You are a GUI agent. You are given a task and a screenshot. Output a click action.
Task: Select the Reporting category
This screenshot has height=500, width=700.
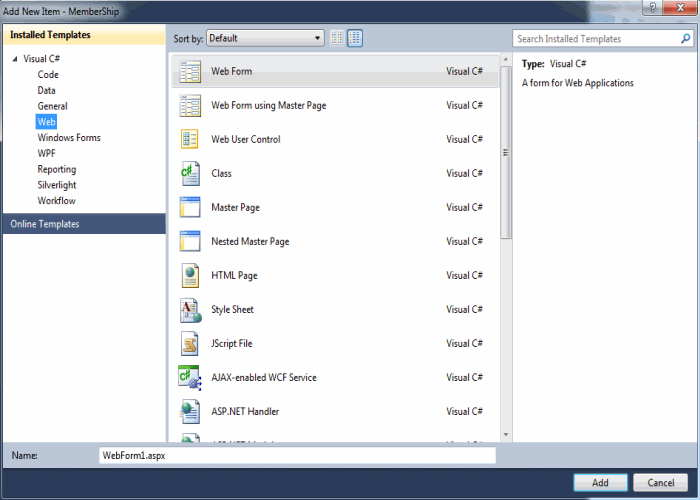tap(57, 169)
